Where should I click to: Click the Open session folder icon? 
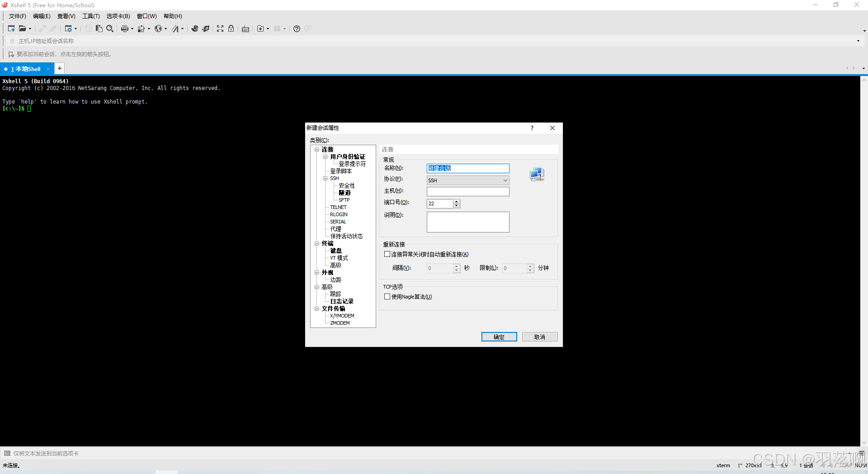(22, 28)
